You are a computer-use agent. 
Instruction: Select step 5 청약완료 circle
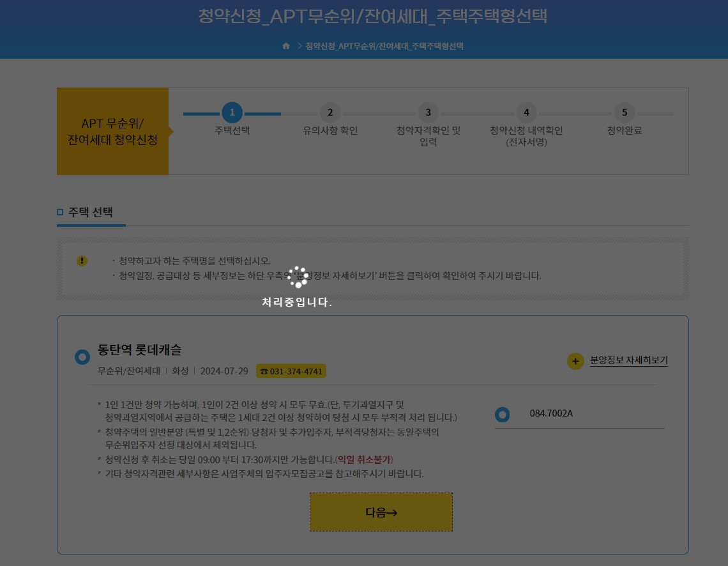tap(625, 112)
